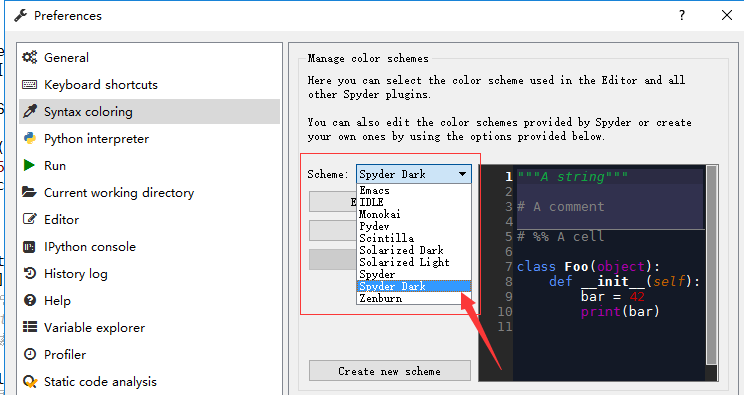Open Current working directory settings

pyautogui.click(x=149, y=192)
